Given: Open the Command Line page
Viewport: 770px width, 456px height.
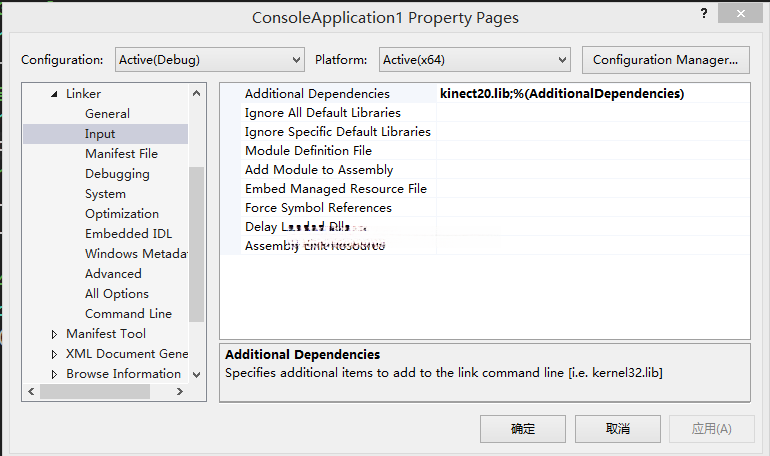Looking at the screenshot, I should (x=128, y=314).
